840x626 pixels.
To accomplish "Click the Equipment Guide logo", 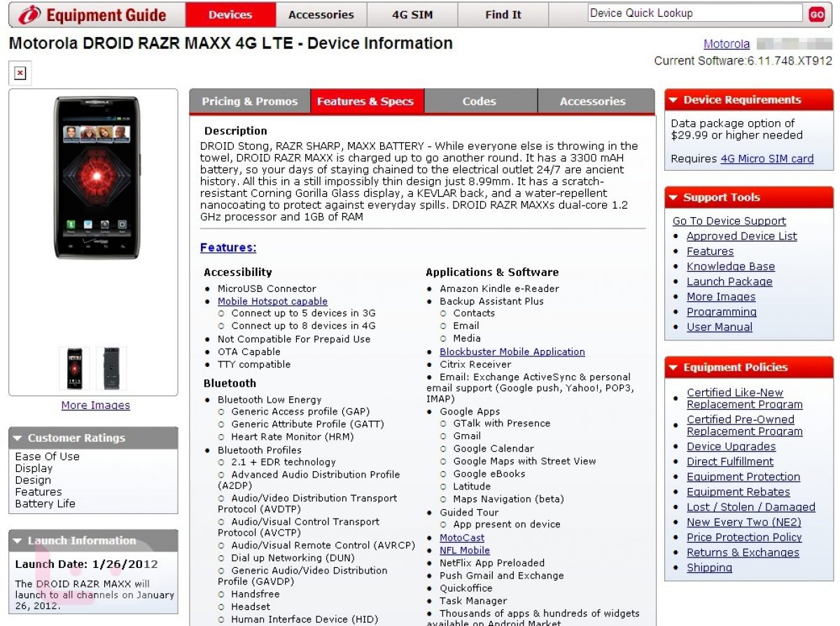I will pyautogui.click(x=94, y=14).
